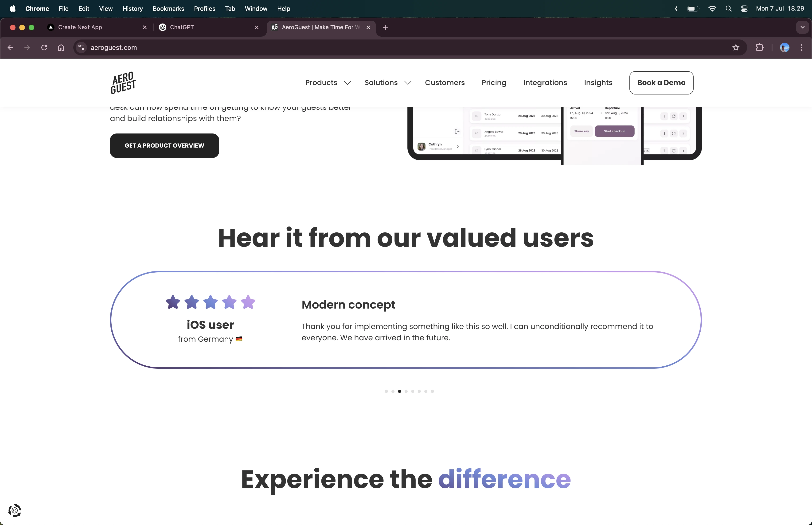The image size is (812, 525).
Task: Select the fourth testimonial carousel dot
Action: pos(406,391)
